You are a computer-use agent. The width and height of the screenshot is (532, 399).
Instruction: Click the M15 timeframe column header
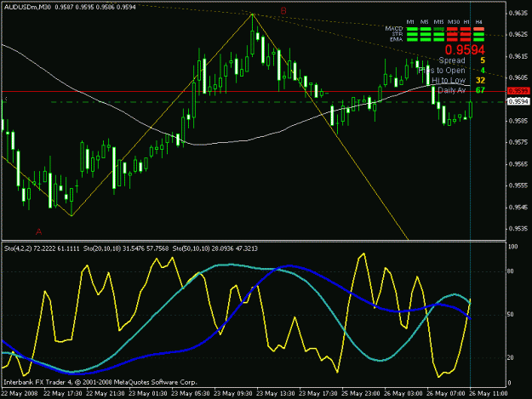[438, 22]
